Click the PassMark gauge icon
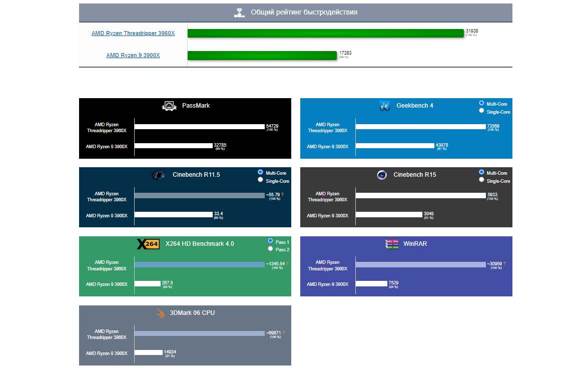The height and width of the screenshot is (368, 588). (x=169, y=106)
